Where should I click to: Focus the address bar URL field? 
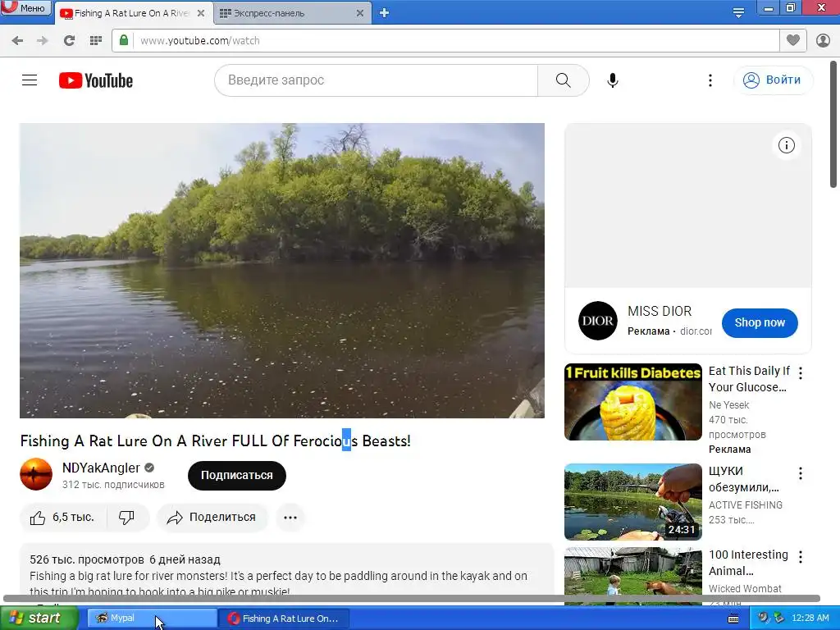click(x=455, y=41)
